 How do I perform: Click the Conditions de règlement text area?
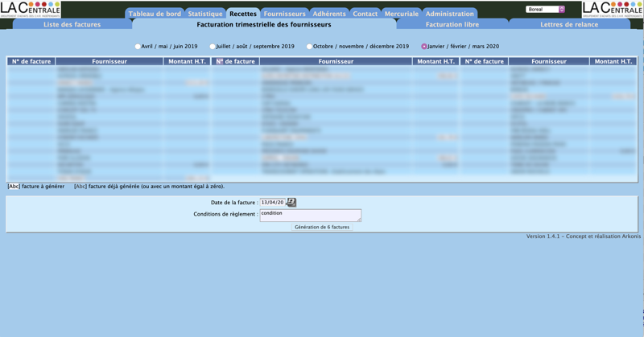point(310,215)
